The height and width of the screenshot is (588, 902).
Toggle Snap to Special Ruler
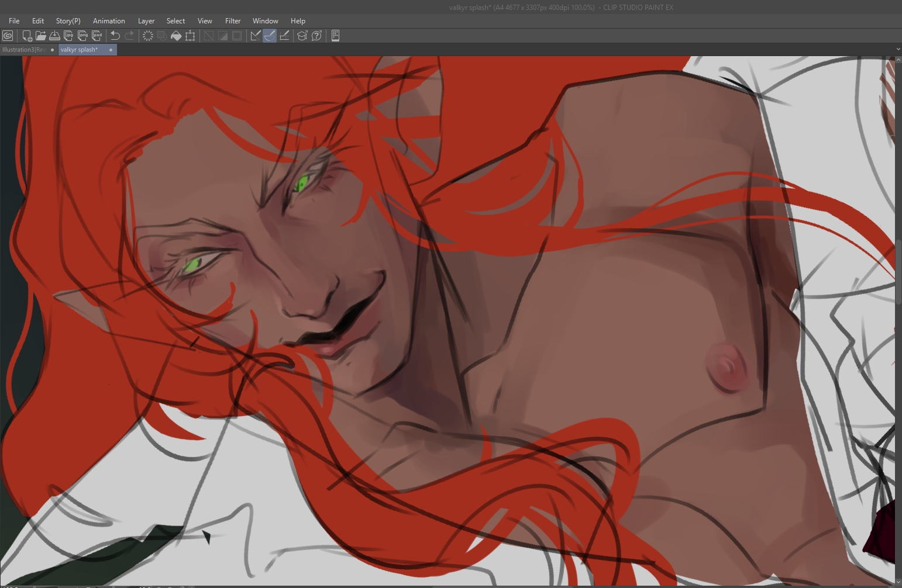pyautogui.click(x=270, y=36)
